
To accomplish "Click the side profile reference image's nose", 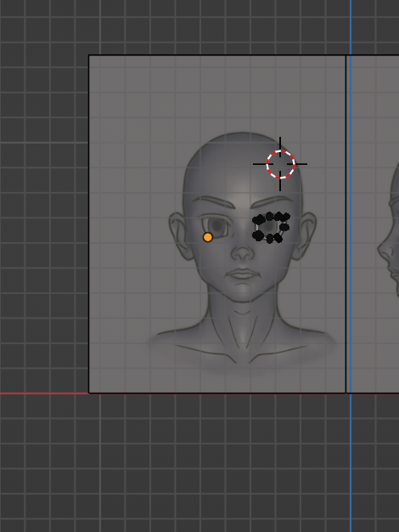I will click(x=385, y=247).
